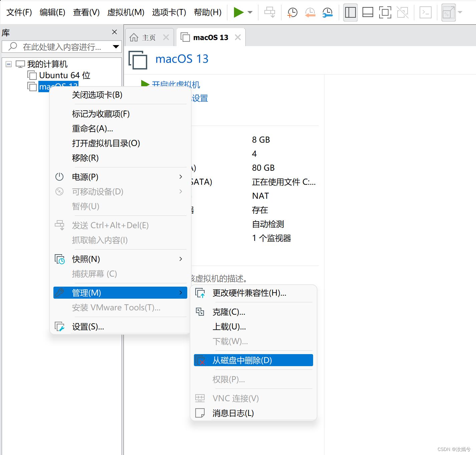
Task: Click the 自动检测 value
Action: [x=268, y=224]
